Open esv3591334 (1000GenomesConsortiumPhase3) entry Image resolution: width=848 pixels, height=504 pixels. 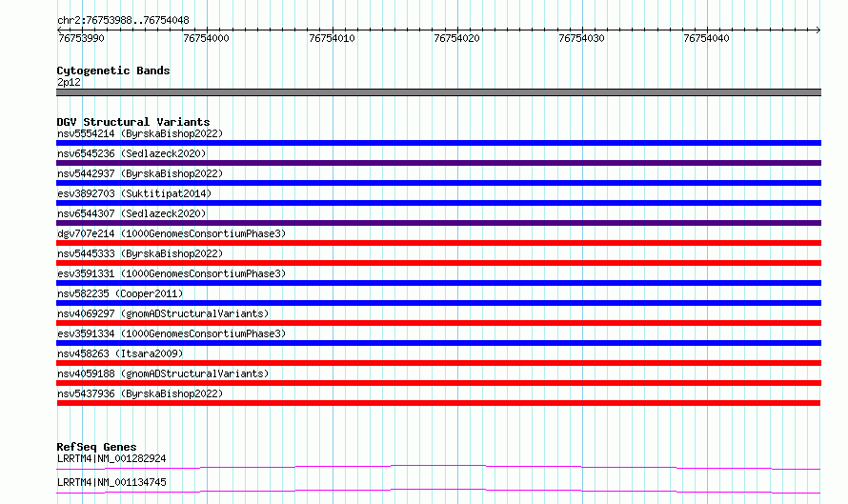click(x=172, y=333)
